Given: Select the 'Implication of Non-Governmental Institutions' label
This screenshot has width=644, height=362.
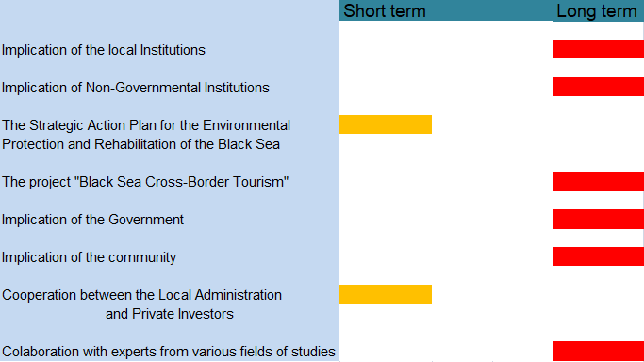Looking at the screenshot, I should click(x=136, y=88).
